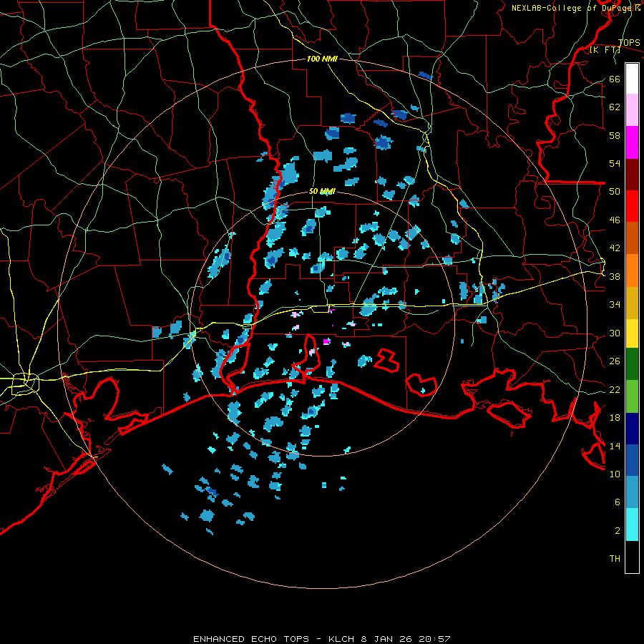
Task: Click the legend value '18'
Action: pos(615,417)
